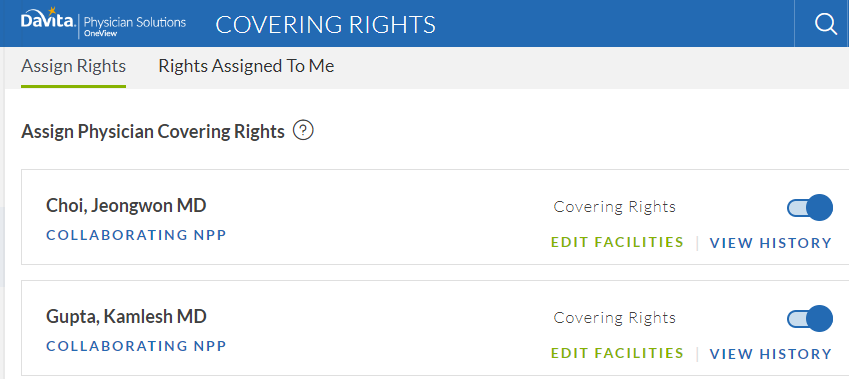
Task: Disable covering rights for Choi, Jeongwon MD
Action: point(809,207)
